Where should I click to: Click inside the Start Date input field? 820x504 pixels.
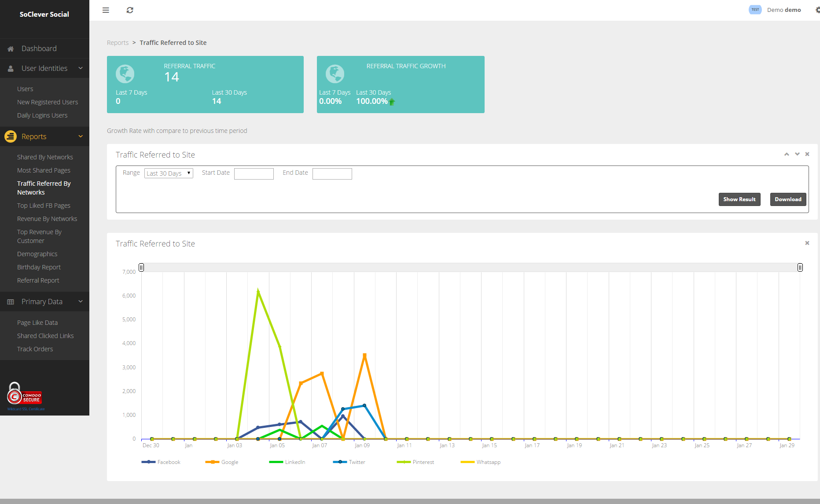(254, 173)
